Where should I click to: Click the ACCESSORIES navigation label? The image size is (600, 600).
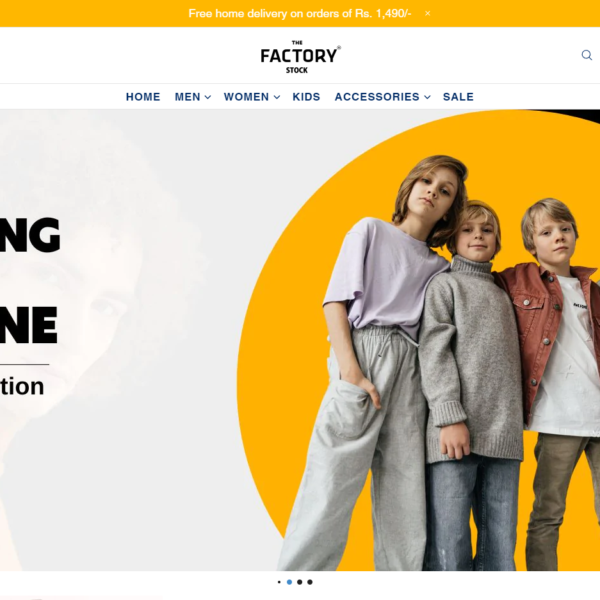pyautogui.click(x=377, y=97)
